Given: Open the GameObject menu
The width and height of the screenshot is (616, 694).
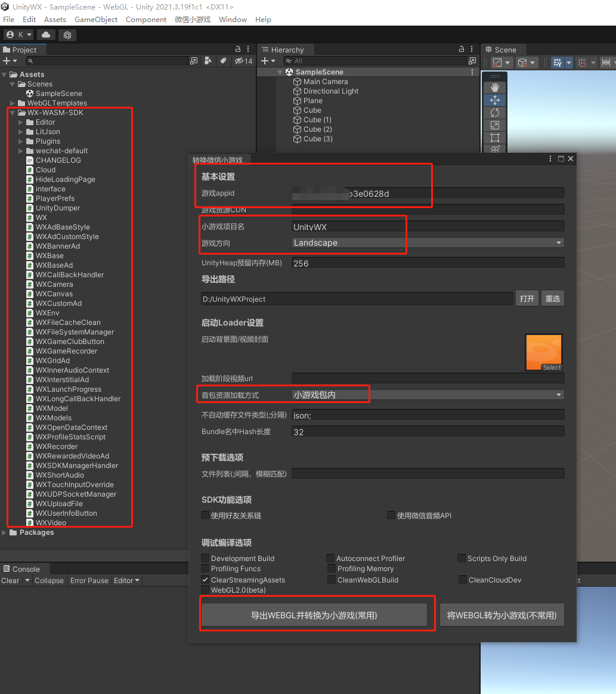Looking at the screenshot, I should (x=96, y=20).
